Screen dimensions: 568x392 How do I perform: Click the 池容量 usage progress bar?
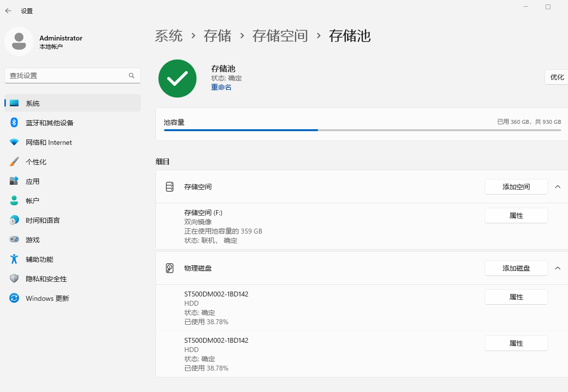362,130
